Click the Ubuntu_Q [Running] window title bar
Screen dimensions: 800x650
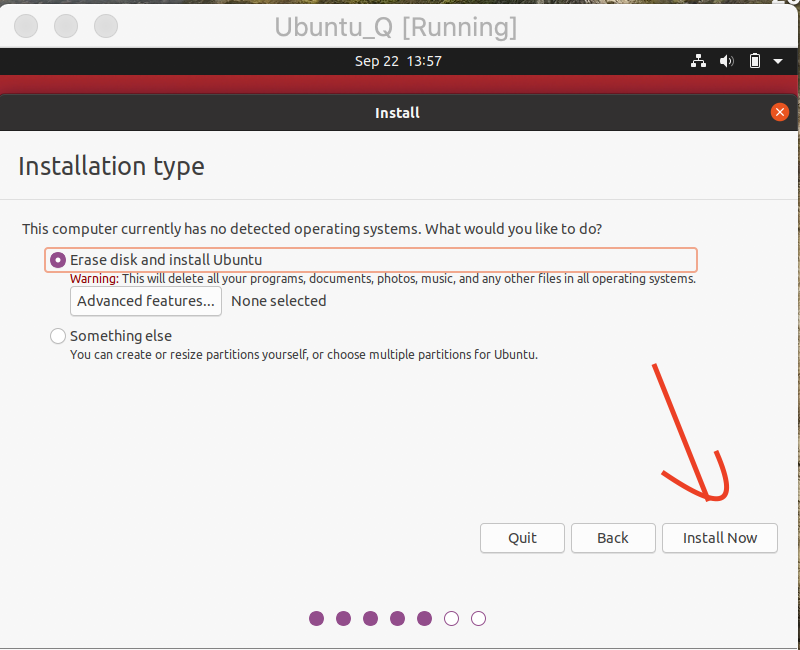pos(396,27)
